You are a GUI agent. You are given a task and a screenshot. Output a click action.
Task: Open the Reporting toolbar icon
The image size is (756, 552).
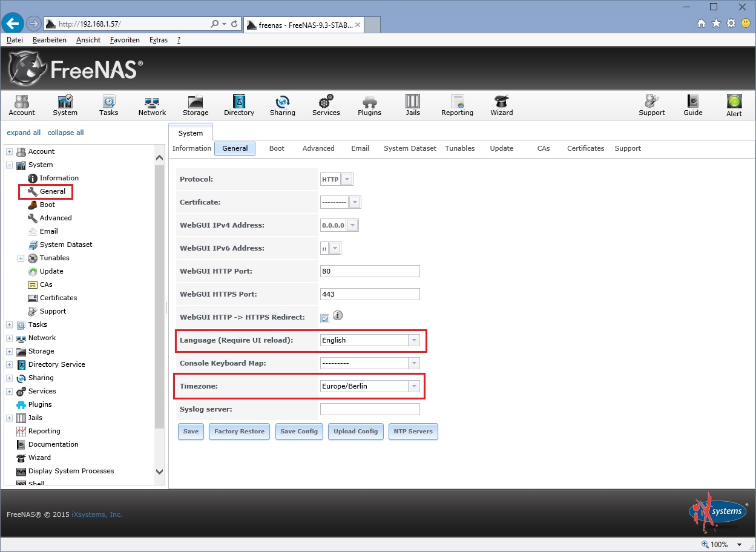[x=457, y=105]
